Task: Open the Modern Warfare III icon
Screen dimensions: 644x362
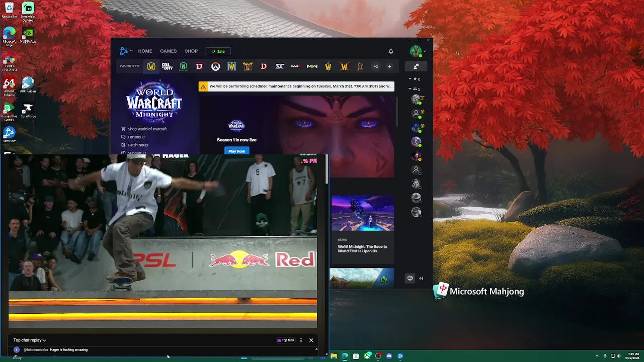Action: [296, 66]
